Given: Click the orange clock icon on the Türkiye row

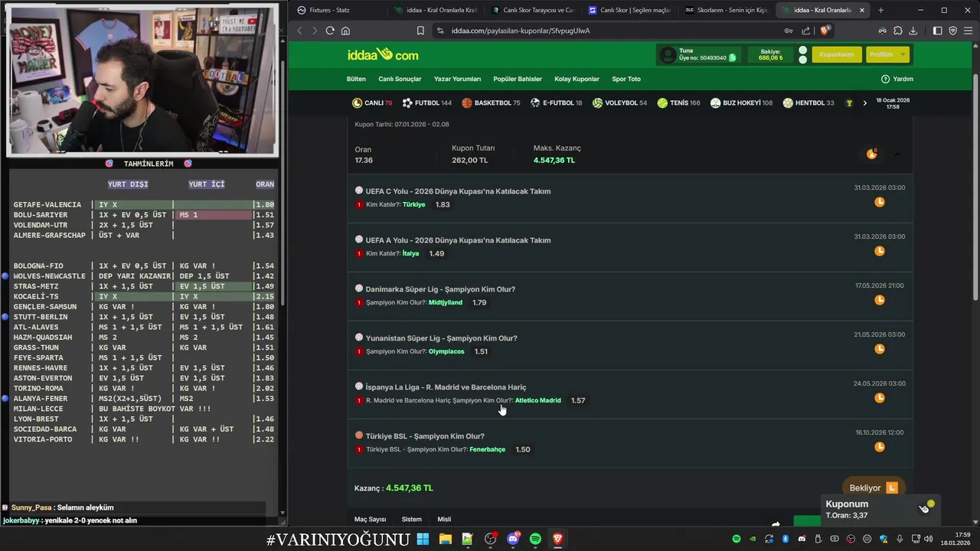Looking at the screenshot, I should 880,202.
